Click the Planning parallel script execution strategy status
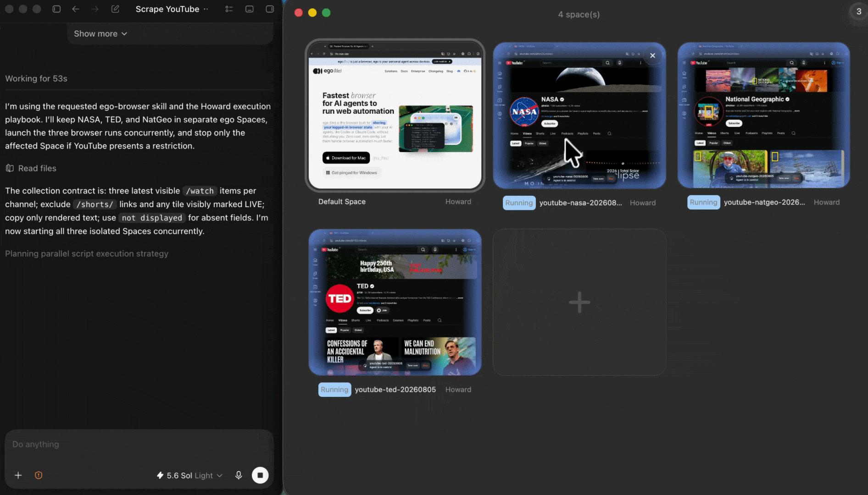 pyautogui.click(x=87, y=253)
